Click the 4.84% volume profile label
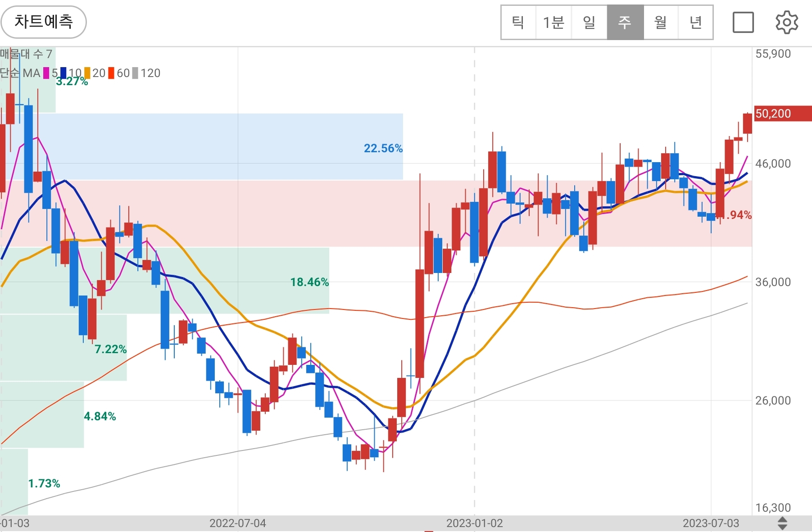The height and width of the screenshot is (532, 812). pyautogui.click(x=100, y=416)
